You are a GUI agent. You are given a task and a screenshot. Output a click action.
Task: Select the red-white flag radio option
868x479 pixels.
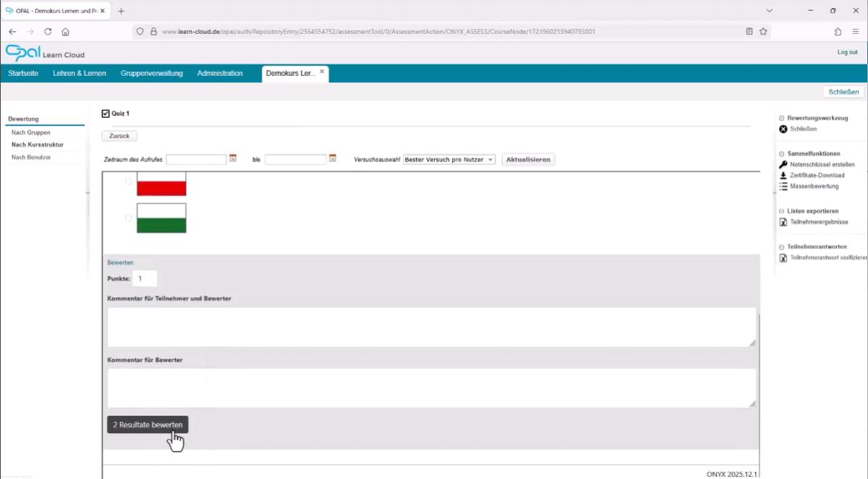(x=129, y=182)
